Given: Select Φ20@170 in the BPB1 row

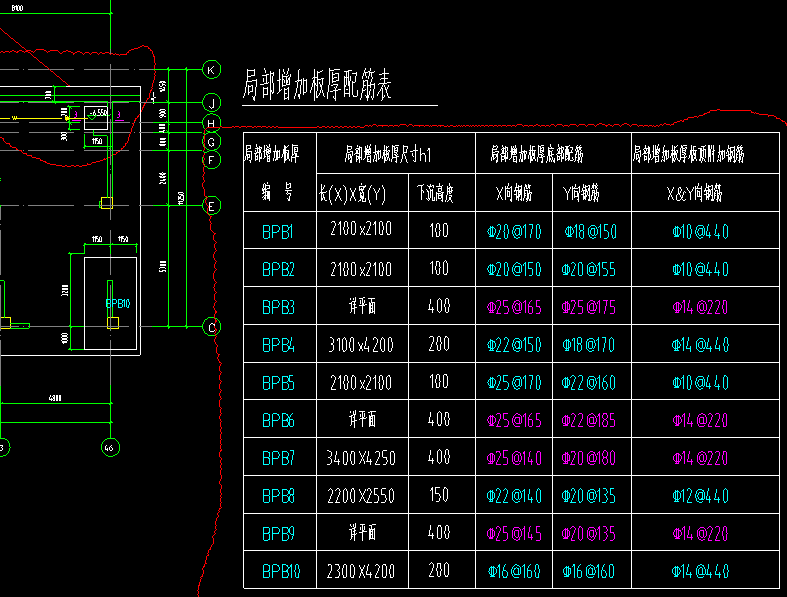Looking at the screenshot, I should tap(514, 232).
